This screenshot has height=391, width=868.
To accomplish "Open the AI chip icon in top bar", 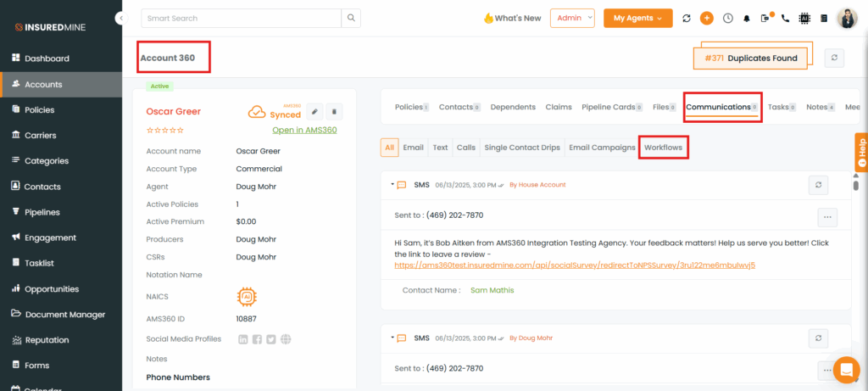I will [804, 19].
